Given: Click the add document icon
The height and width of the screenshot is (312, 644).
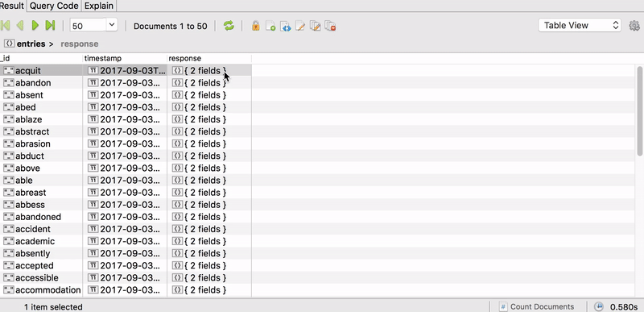Looking at the screenshot, I should [x=270, y=26].
